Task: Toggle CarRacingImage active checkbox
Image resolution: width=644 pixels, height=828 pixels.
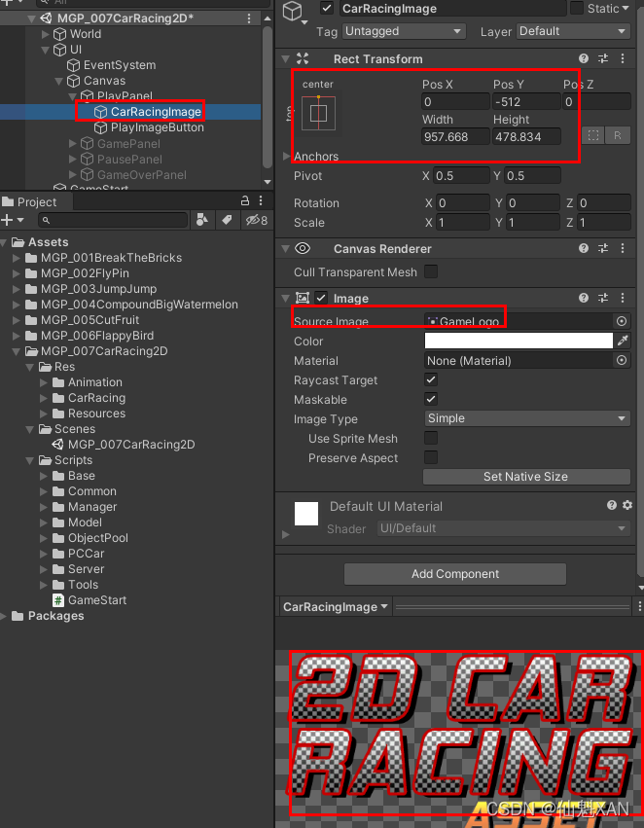Action: click(327, 8)
